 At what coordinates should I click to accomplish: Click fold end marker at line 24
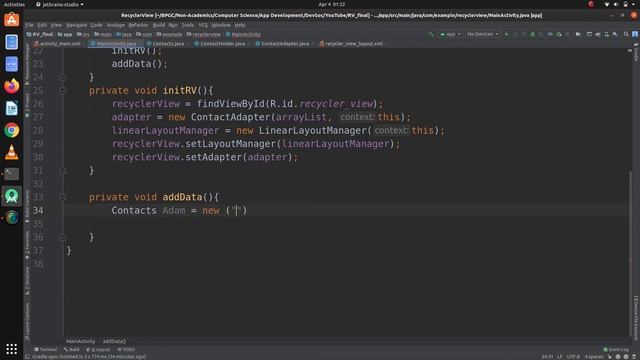(63, 77)
